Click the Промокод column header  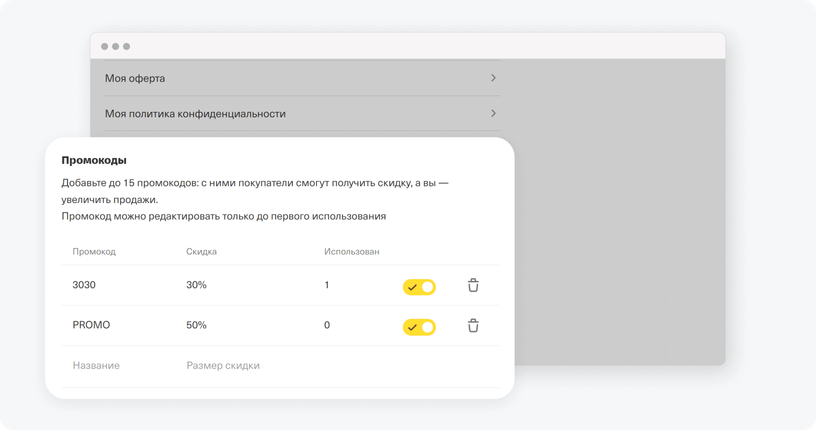click(94, 251)
